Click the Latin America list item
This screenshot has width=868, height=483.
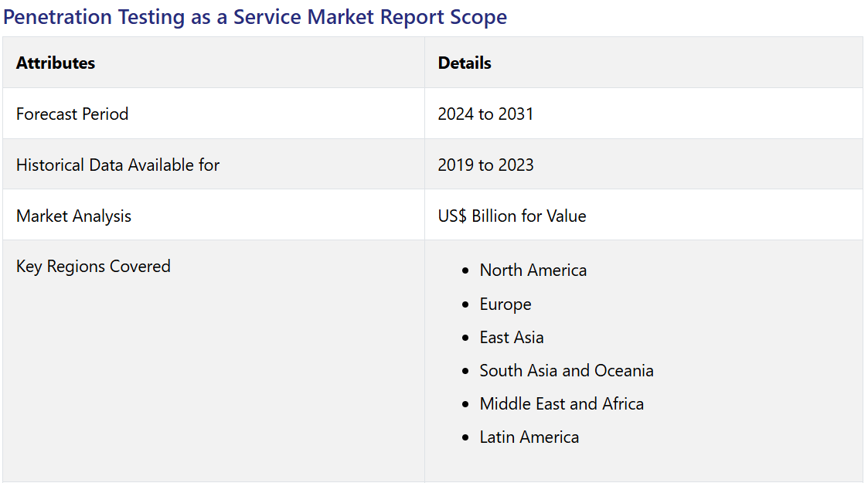pos(529,437)
